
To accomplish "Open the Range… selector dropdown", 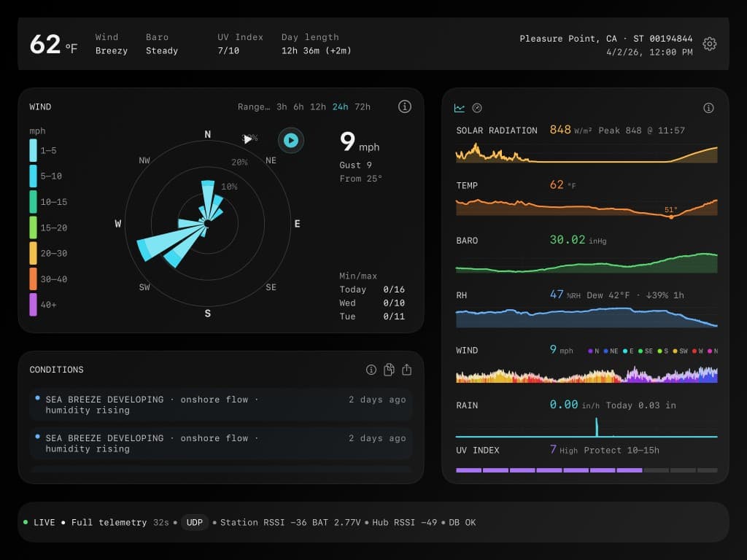I will [x=255, y=106].
